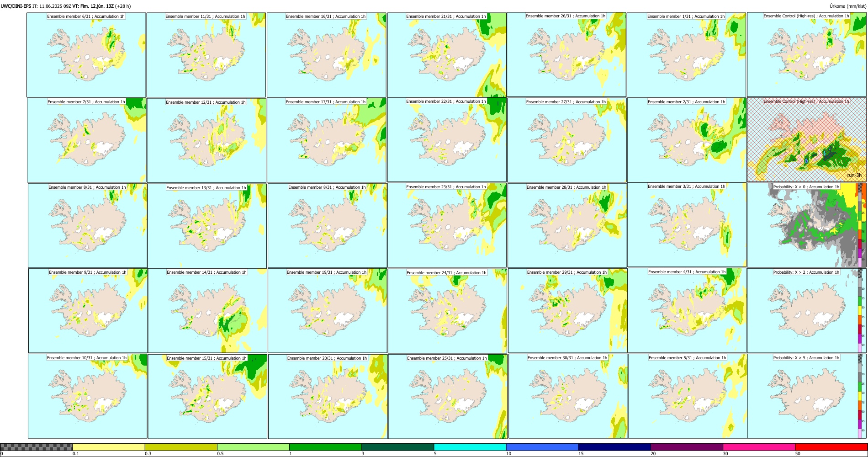Click the hatched run-3h control map

click(x=807, y=139)
